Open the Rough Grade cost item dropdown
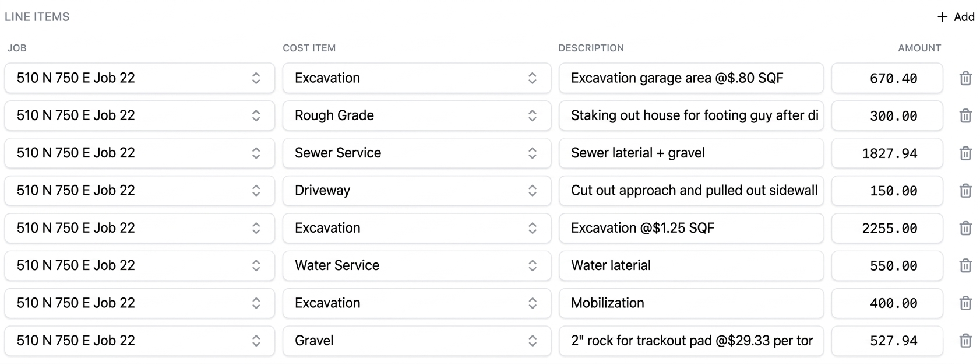 [533, 116]
